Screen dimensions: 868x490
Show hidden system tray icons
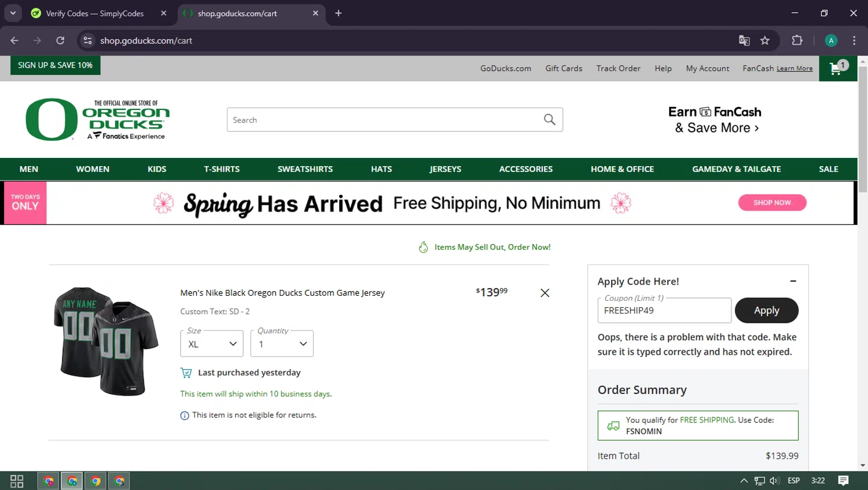(744, 481)
